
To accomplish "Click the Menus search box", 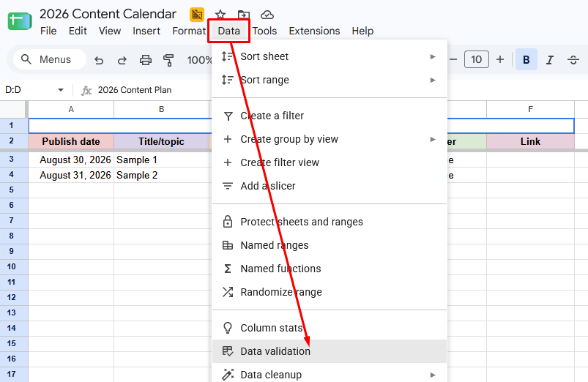I will 50,59.
